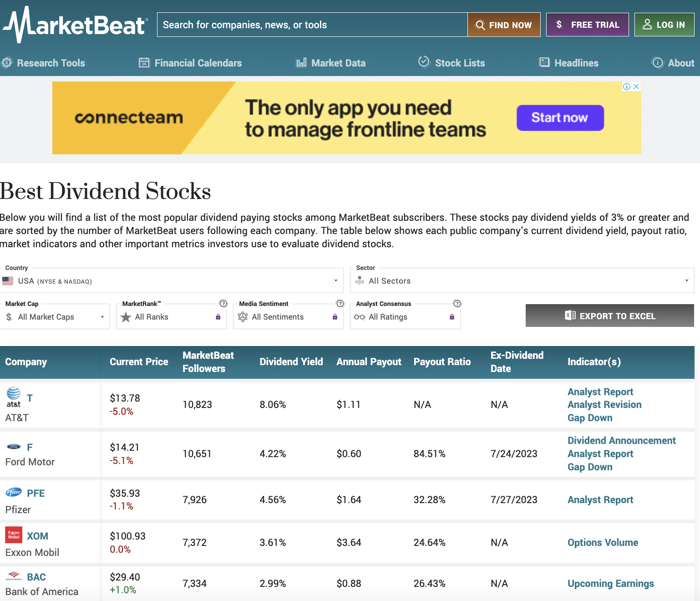Click the Stock Lists checkmark icon
700x601 pixels.
[x=424, y=62]
